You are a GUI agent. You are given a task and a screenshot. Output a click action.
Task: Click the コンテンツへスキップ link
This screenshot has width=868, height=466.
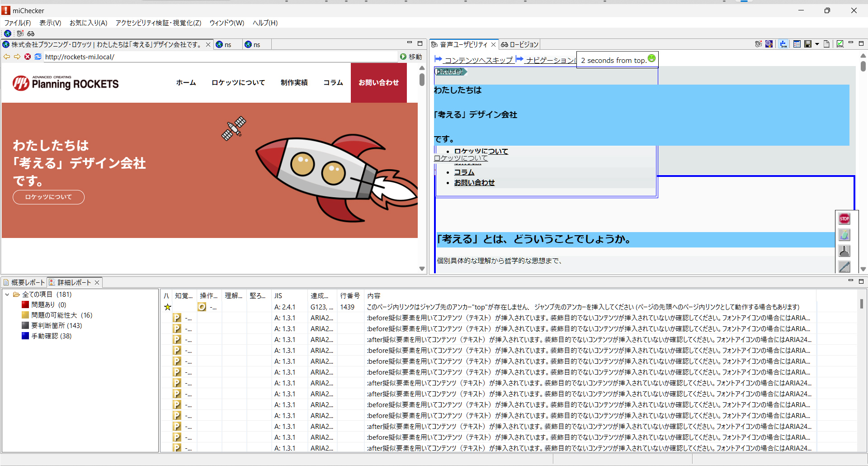478,59
